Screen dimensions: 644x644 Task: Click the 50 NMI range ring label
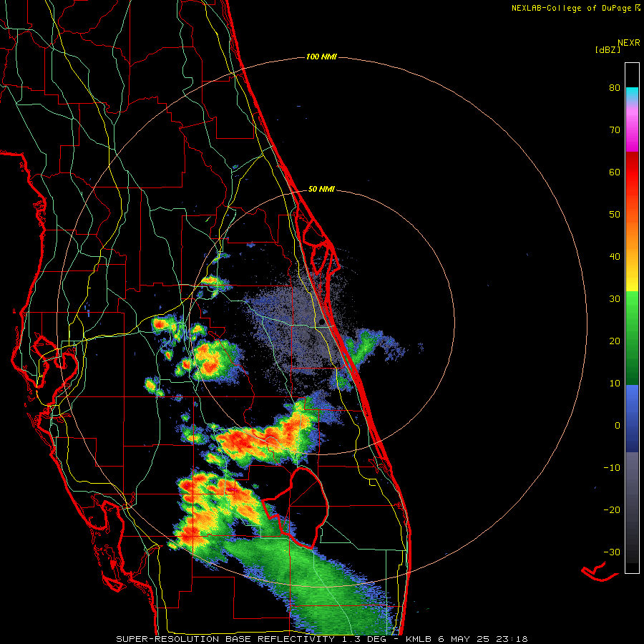click(x=321, y=190)
